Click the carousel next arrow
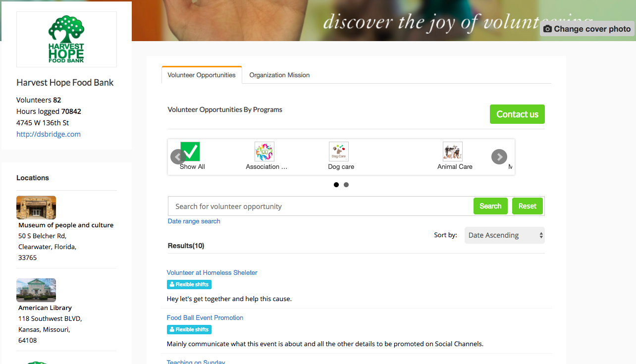 coord(499,157)
